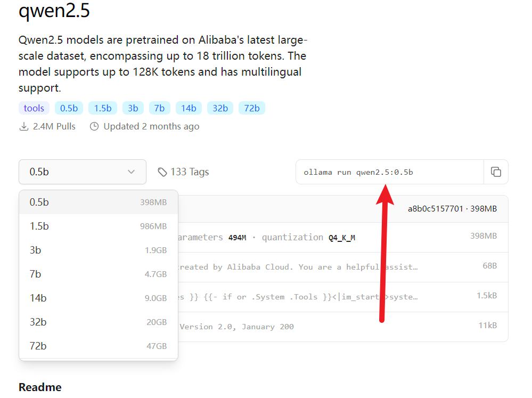Click the 11kB size value

tap(488, 326)
